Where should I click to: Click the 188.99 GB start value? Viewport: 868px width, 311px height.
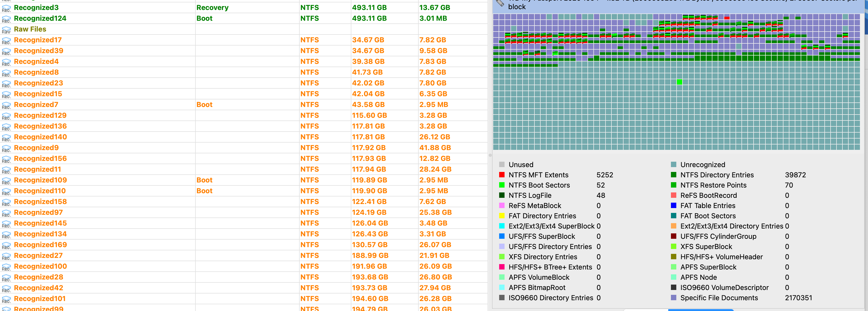point(370,255)
